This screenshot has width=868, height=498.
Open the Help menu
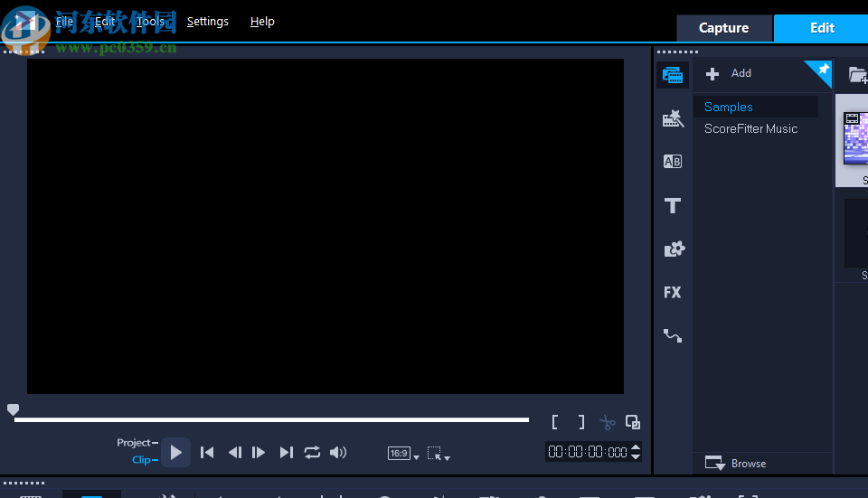[x=262, y=22]
